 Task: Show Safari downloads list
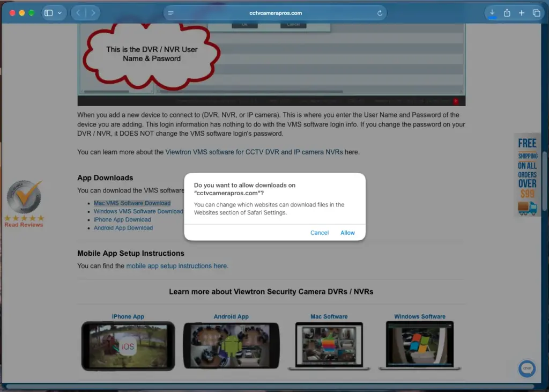pyautogui.click(x=492, y=13)
